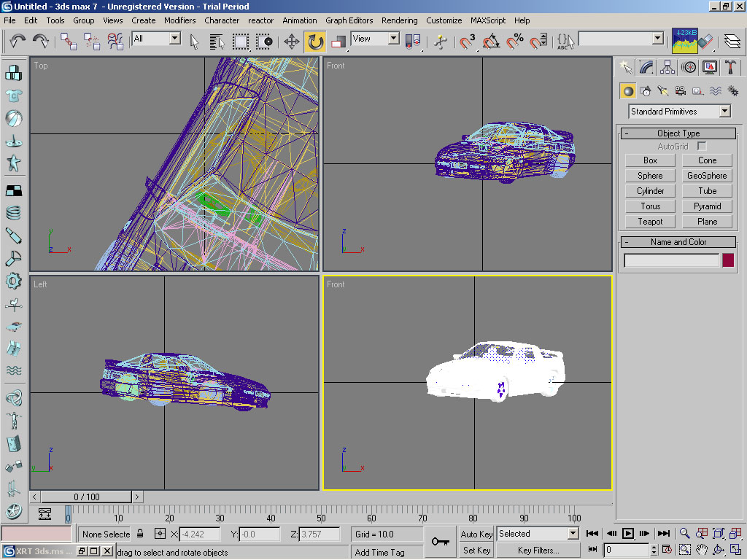Screen dimensions: 747x560
Task: Click the Select and Rotate tool
Action: coord(315,41)
